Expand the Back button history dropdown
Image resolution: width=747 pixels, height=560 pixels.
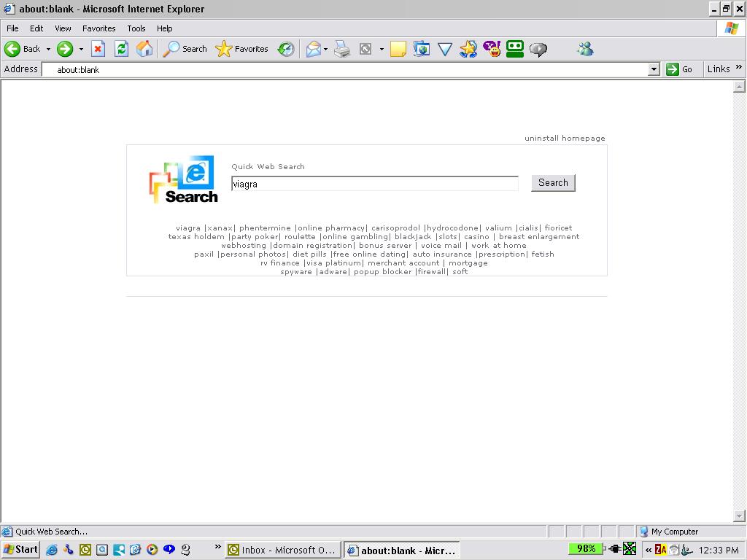tap(49, 50)
